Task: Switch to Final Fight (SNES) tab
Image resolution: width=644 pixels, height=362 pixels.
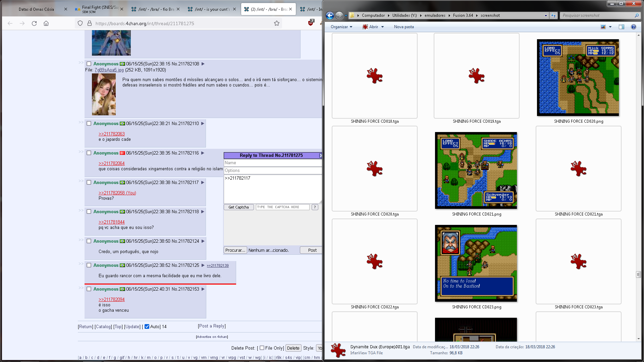Action: pyautogui.click(x=100, y=9)
